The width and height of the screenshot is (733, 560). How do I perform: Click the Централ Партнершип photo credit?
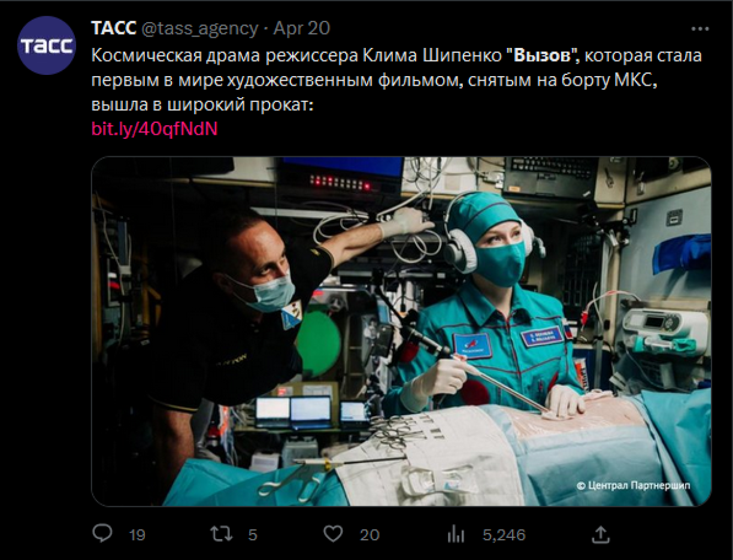coord(633,486)
